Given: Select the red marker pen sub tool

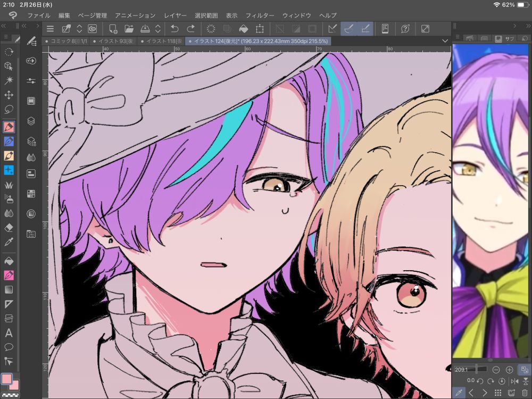Looking at the screenshot, I should coord(9,127).
